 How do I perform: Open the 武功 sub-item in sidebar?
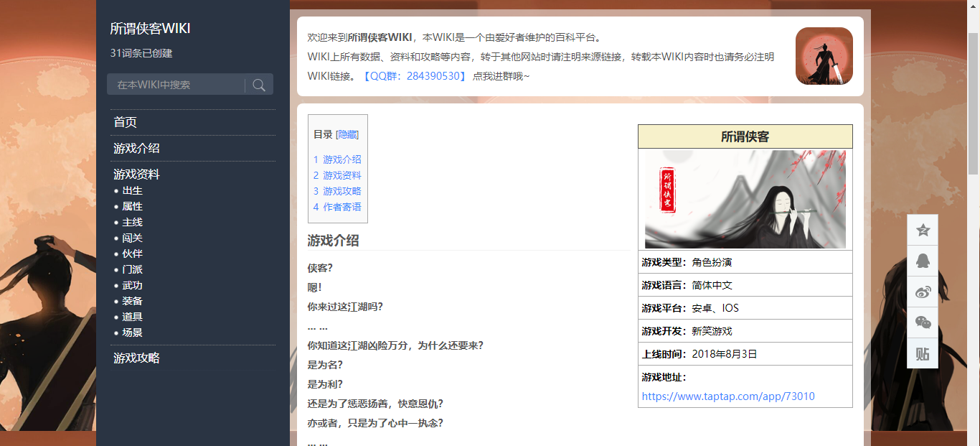pos(132,285)
